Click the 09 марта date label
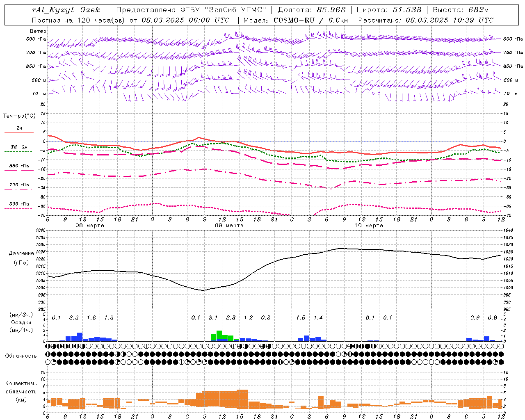 point(229,226)
